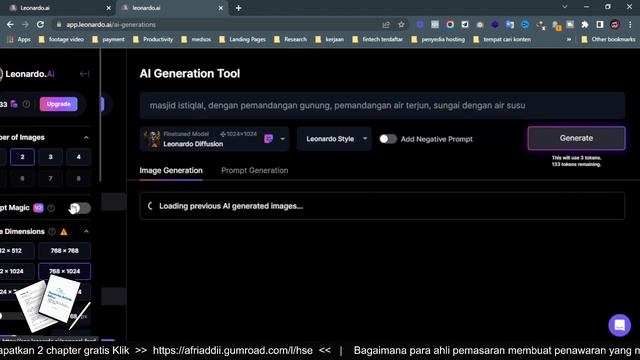This screenshot has width=640, height=360.
Task: Open the tab search chevron in title bar
Action: [564, 7]
